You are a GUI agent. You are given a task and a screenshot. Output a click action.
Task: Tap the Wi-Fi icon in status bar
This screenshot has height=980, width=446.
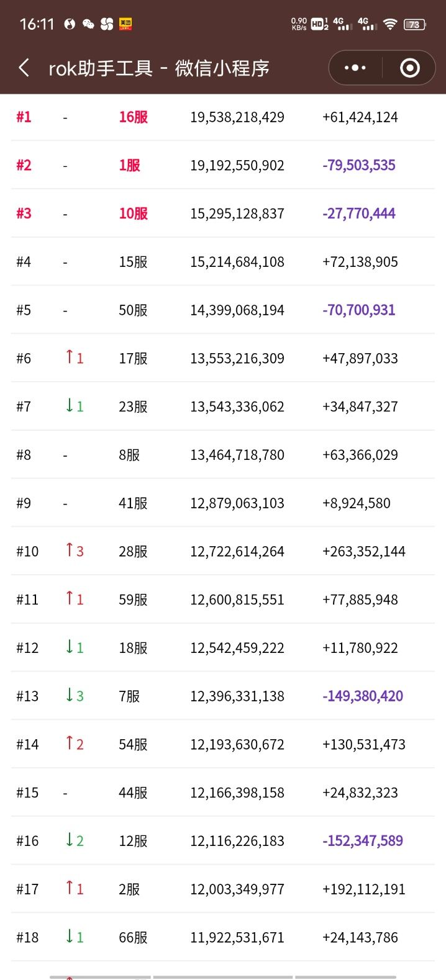(x=390, y=24)
